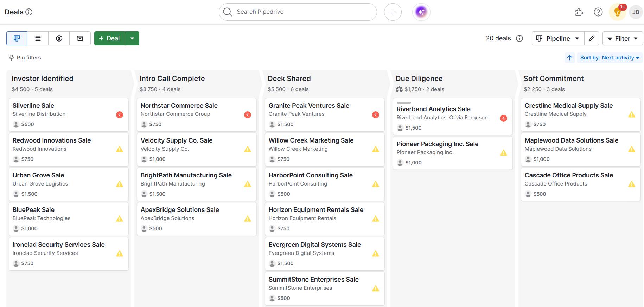Click the $1,000 value on BluePeak Sale

[x=29, y=228]
